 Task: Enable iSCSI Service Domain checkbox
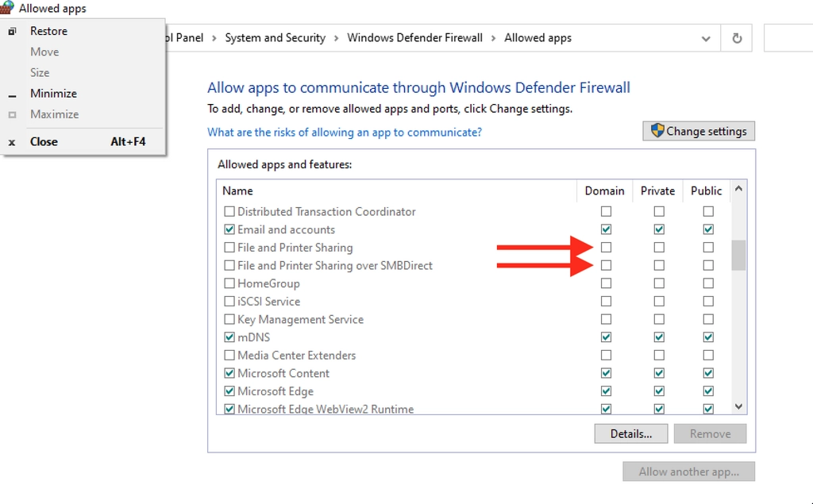(x=606, y=302)
